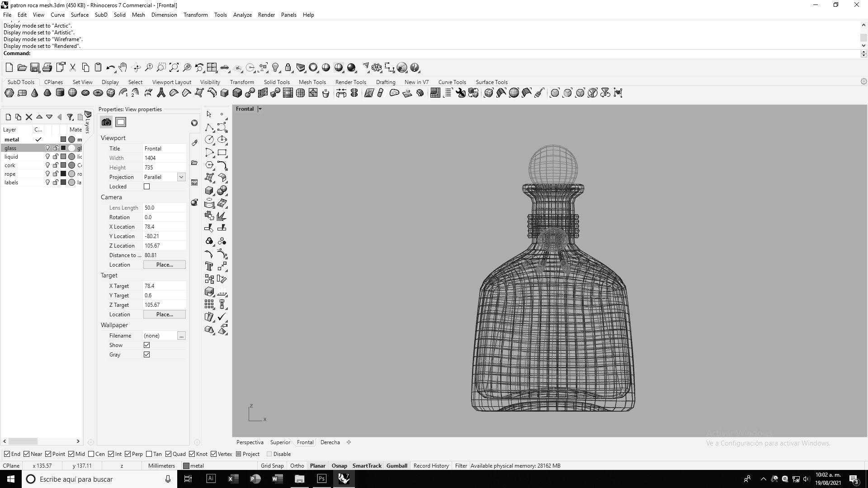Open the Frontal viewport title menu arrow
The height and width of the screenshot is (488, 868).
[260, 109]
